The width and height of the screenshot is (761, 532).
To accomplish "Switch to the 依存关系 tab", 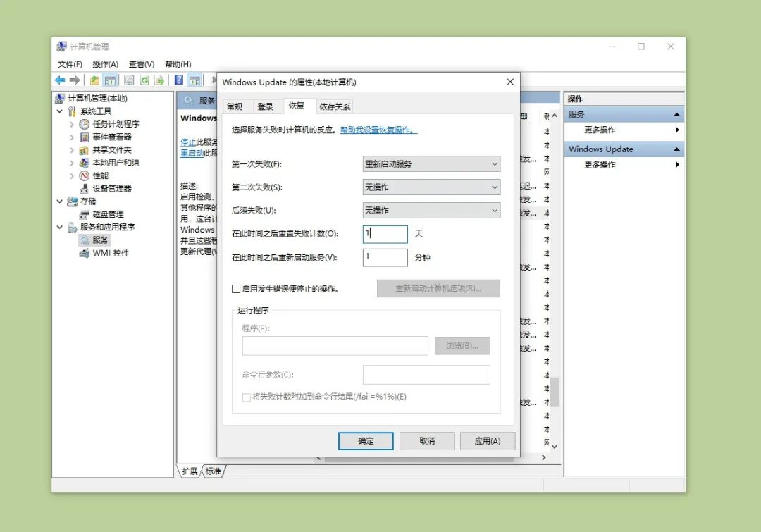I will 335,107.
